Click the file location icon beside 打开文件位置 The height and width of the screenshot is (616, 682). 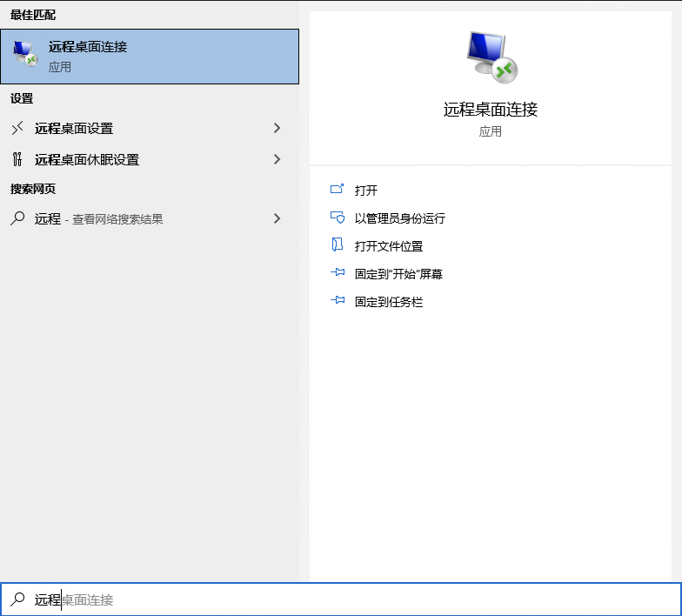tap(338, 245)
